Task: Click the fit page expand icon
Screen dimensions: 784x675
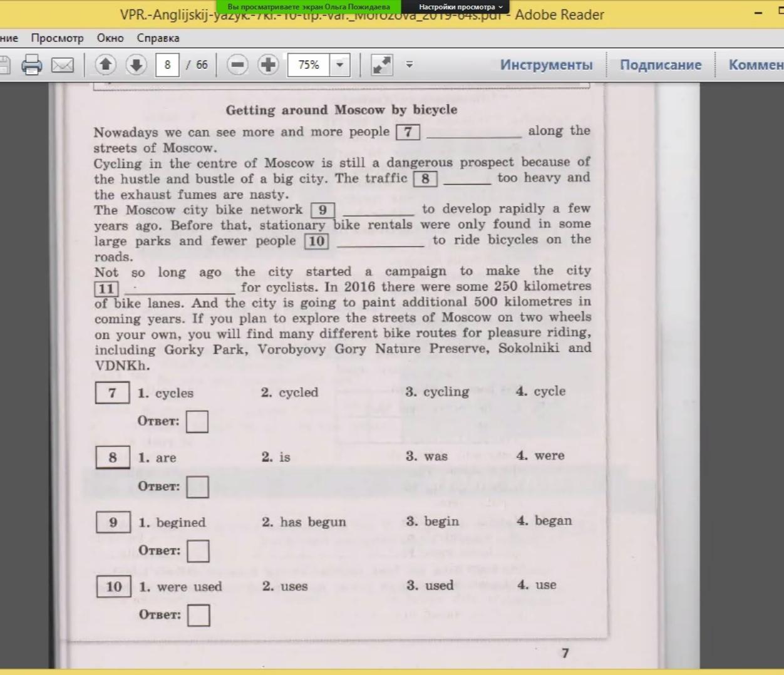Action: (x=381, y=64)
